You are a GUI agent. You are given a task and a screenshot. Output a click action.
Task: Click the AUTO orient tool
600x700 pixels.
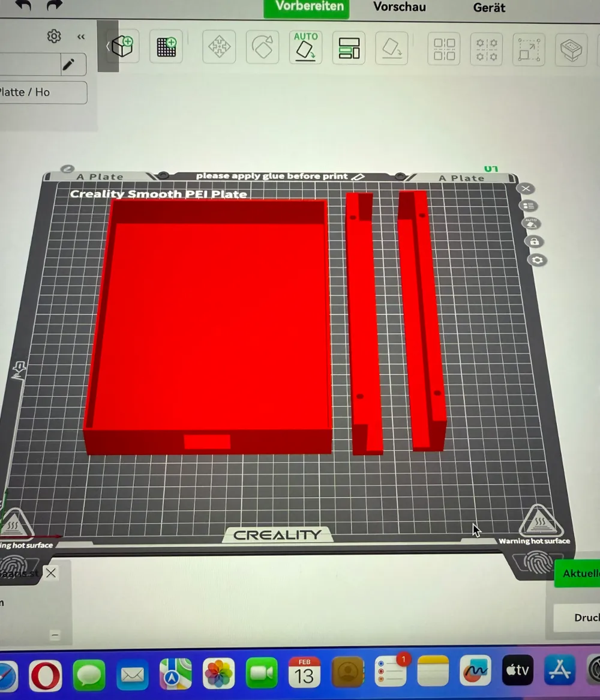pos(305,47)
